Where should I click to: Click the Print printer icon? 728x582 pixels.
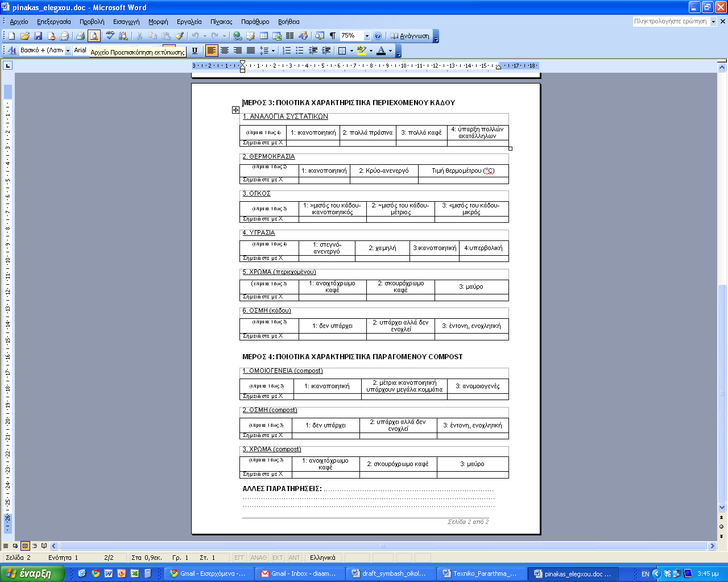[x=80, y=36]
